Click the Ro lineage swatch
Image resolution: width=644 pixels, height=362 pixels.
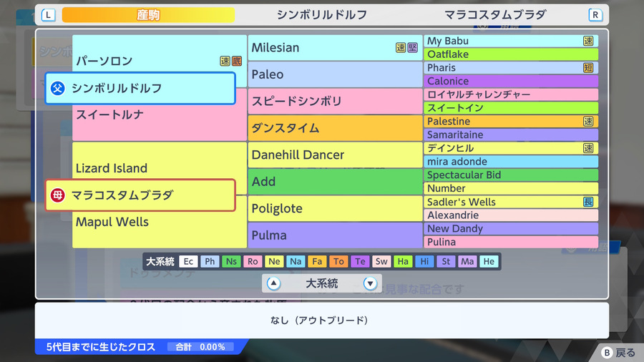[253, 261]
